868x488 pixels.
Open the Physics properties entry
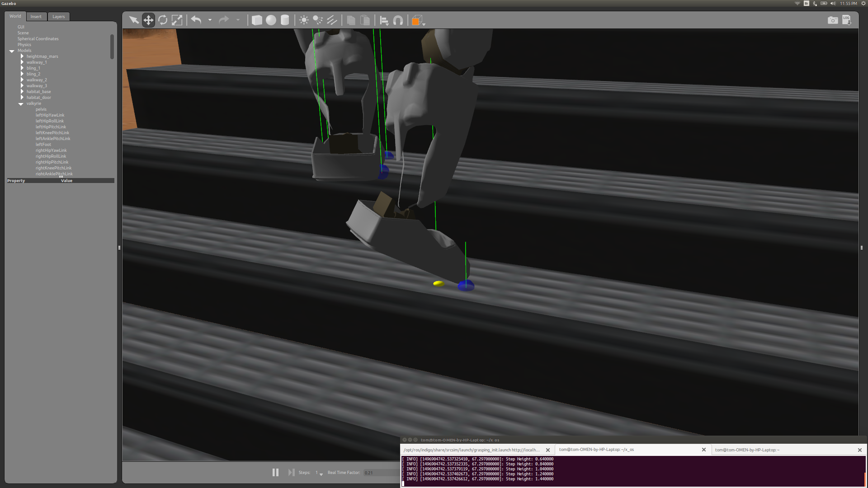point(24,44)
